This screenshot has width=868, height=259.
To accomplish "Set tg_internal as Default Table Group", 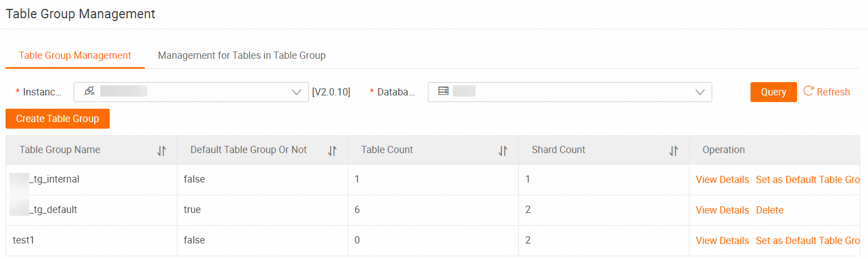I will [x=808, y=180].
